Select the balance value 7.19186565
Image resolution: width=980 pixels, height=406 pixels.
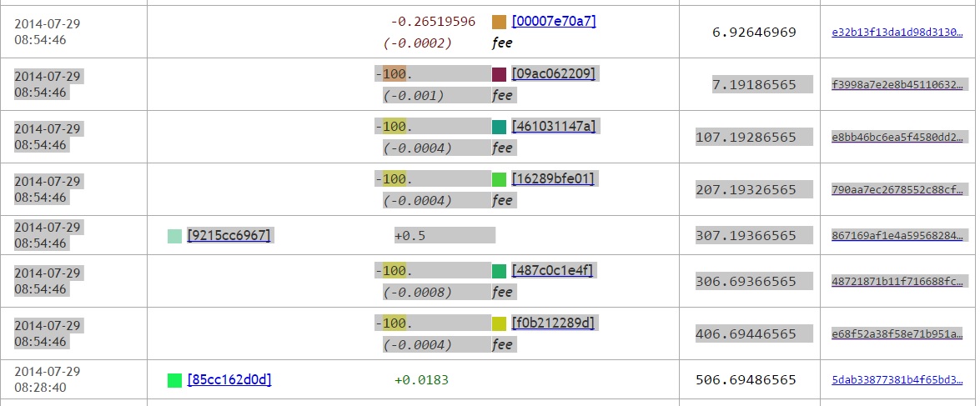[x=754, y=84]
